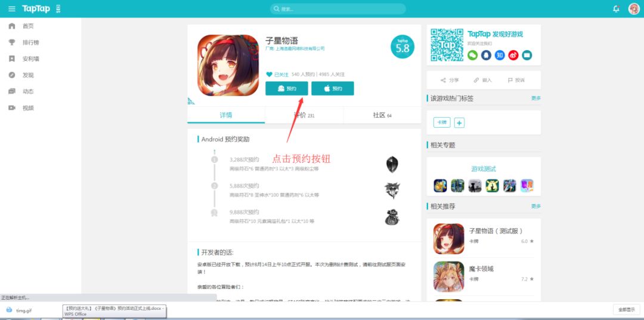Click the search box at the top
This screenshot has width=644, height=320.
tap(338, 8)
